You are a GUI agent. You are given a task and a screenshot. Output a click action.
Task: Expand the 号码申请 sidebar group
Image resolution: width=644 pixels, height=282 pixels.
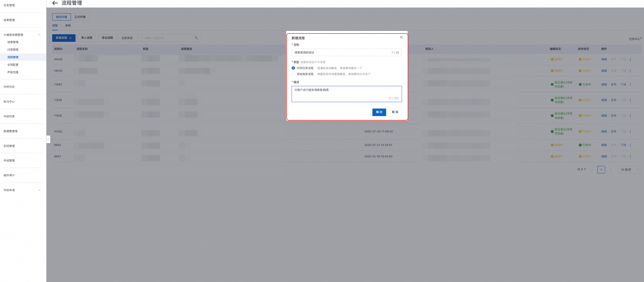[39, 190]
